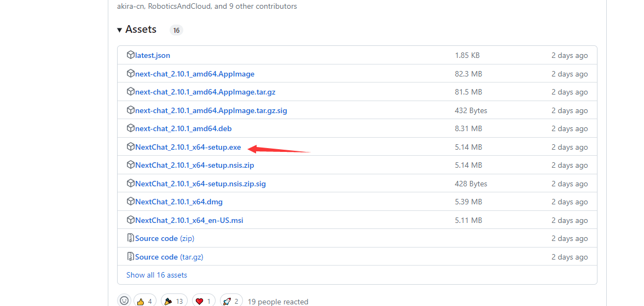
Task: React with the thumbs up emoji
Action: pos(145,301)
